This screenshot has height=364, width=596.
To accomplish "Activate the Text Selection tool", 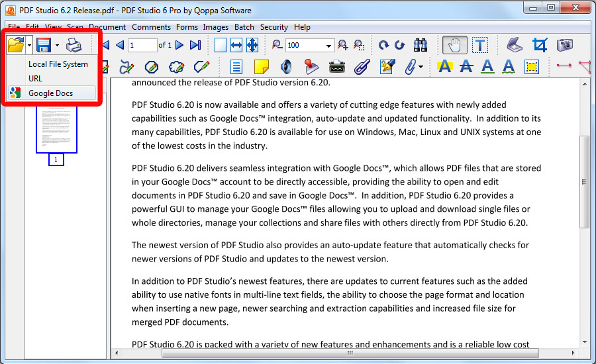I will pyautogui.click(x=480, y=45).
